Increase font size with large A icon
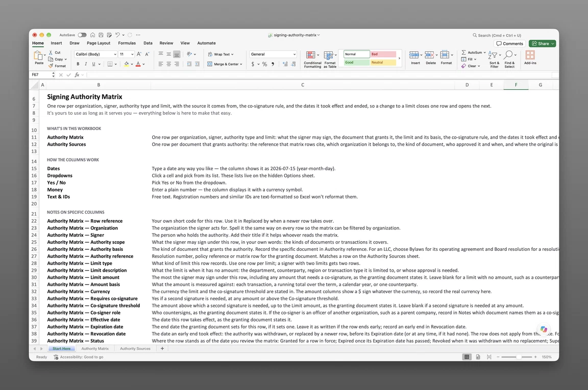Image resolution: width=588 pixels, height=390 pixels. (x=139, y=55)
